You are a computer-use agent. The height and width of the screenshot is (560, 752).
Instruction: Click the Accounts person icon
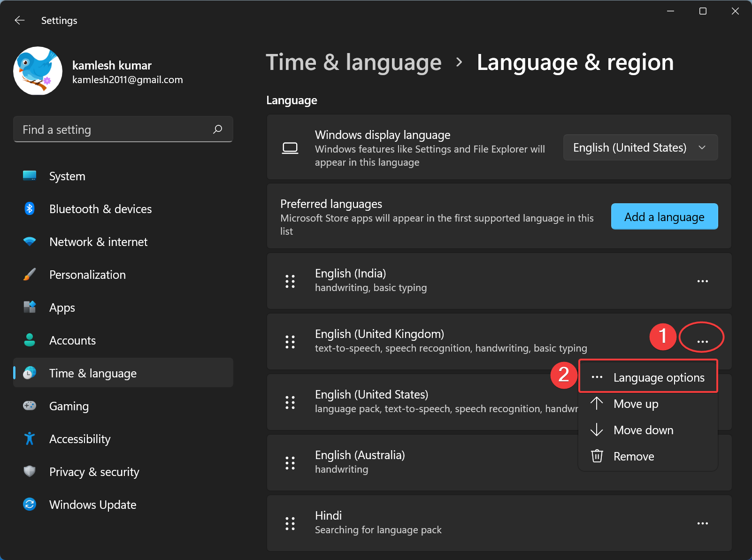(x=30, y=340)
